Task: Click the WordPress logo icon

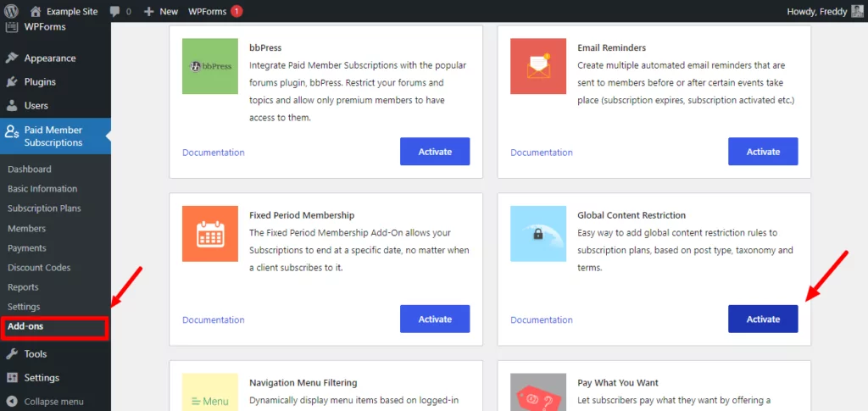Action: pos(12,11)
